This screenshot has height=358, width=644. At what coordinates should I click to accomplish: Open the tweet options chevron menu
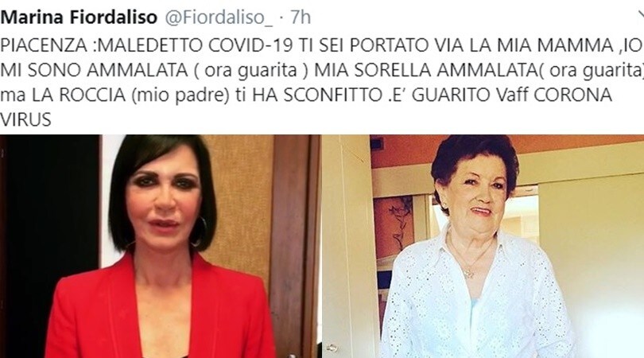point(640,15)
